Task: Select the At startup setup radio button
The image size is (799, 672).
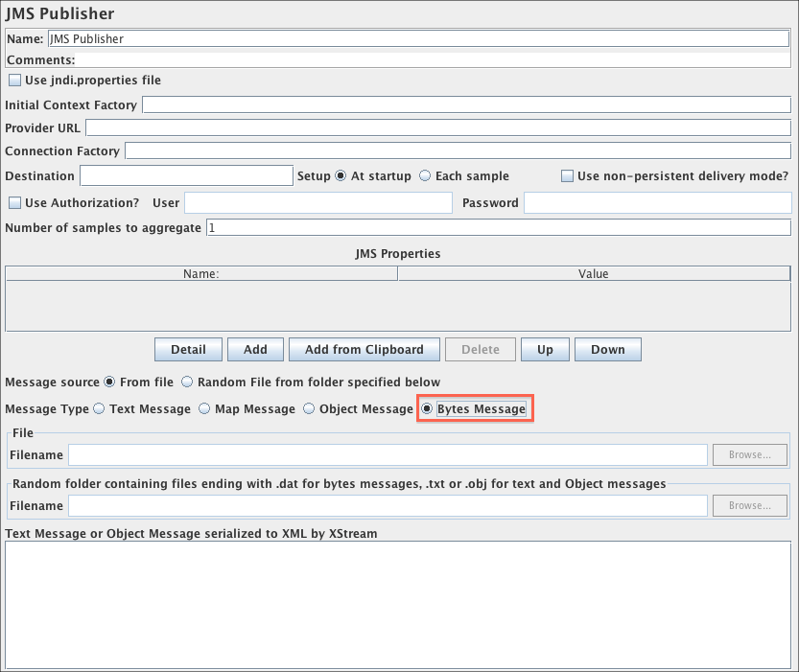Action: 341,176
